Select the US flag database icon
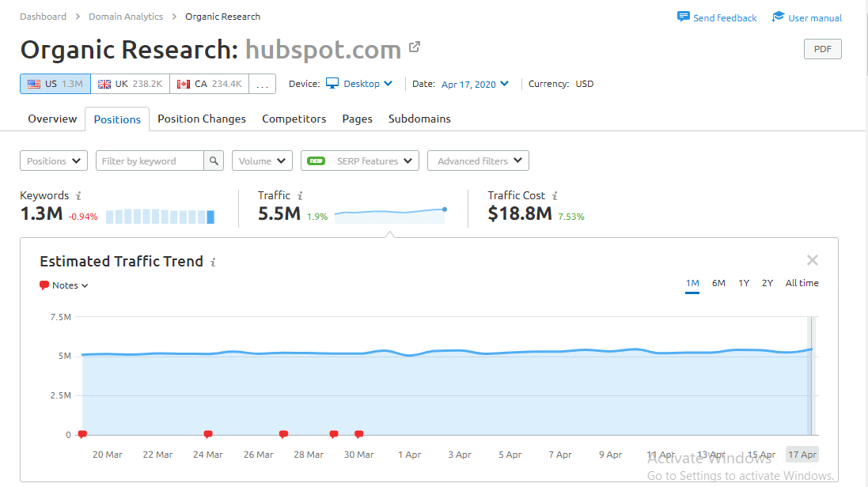Screen dimensions: 868x487 34,84
